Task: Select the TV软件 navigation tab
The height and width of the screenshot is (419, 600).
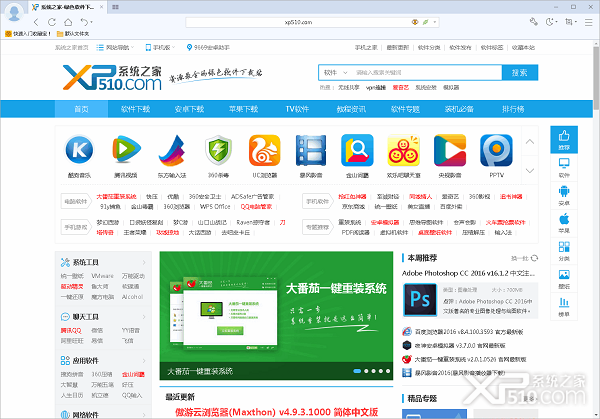Action: click(x=297, y=109)
